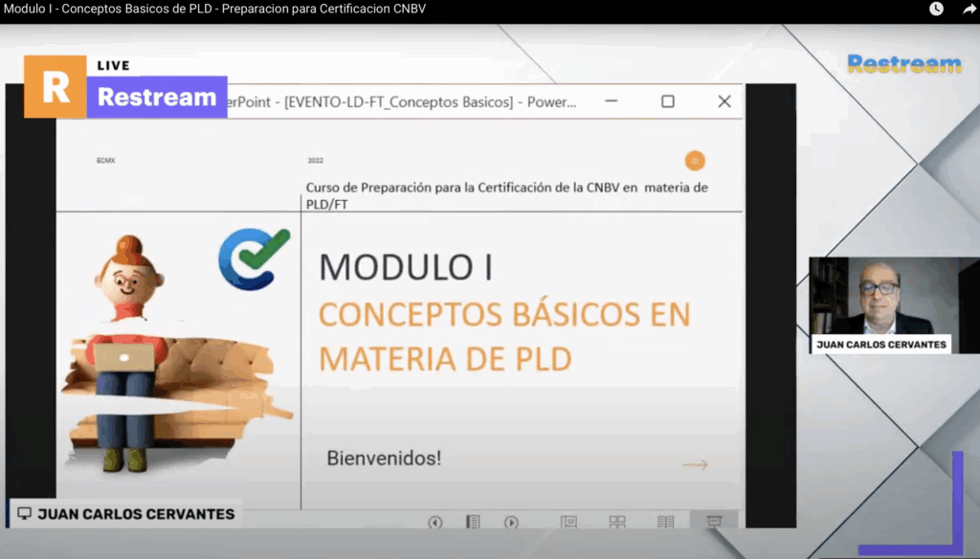
Task: Click the Restream watermark in upper right
Action: [x=903, y=64]
